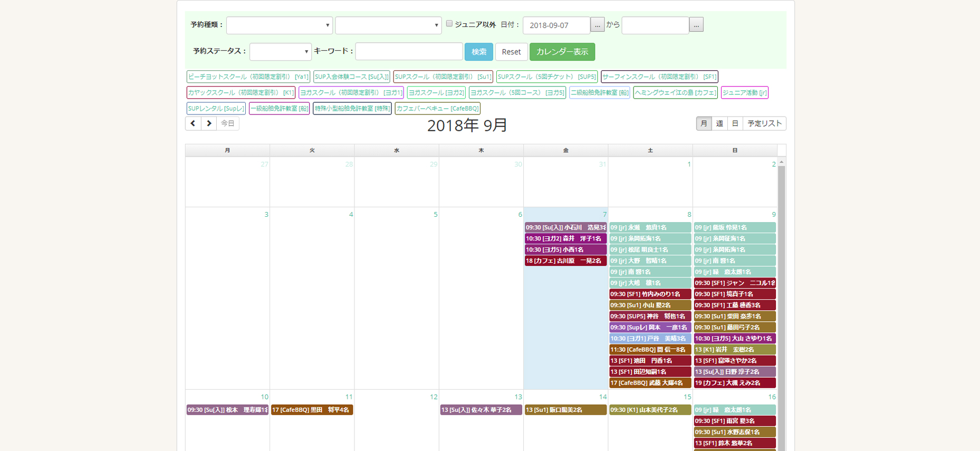
Task: Open event 17 [CafeBBQ] 武藤 大輝4名
Action: [x=650, y=382]
